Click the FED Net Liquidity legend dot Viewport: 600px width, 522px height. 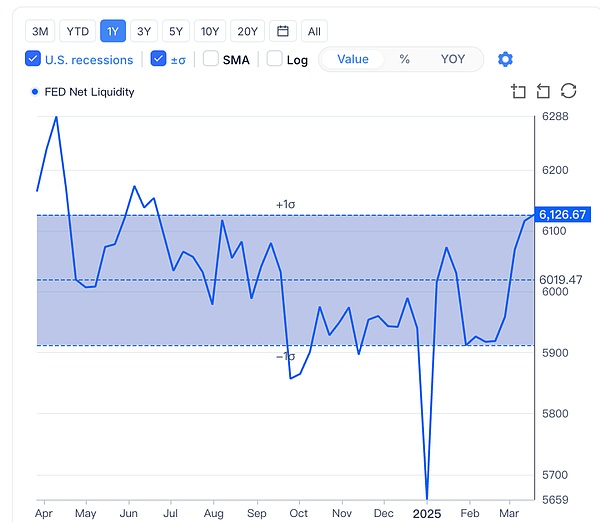pyautogui.click(x=35, y=92)
